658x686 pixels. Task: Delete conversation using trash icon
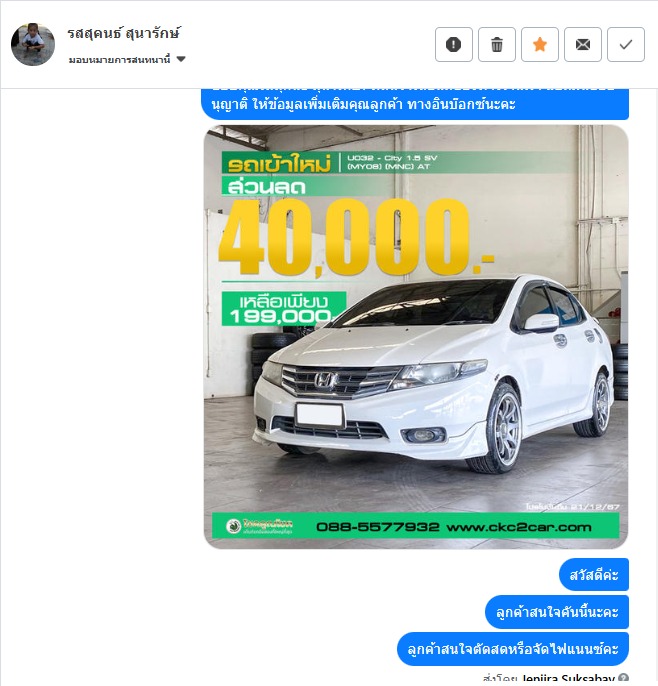(x=497, y=44)
